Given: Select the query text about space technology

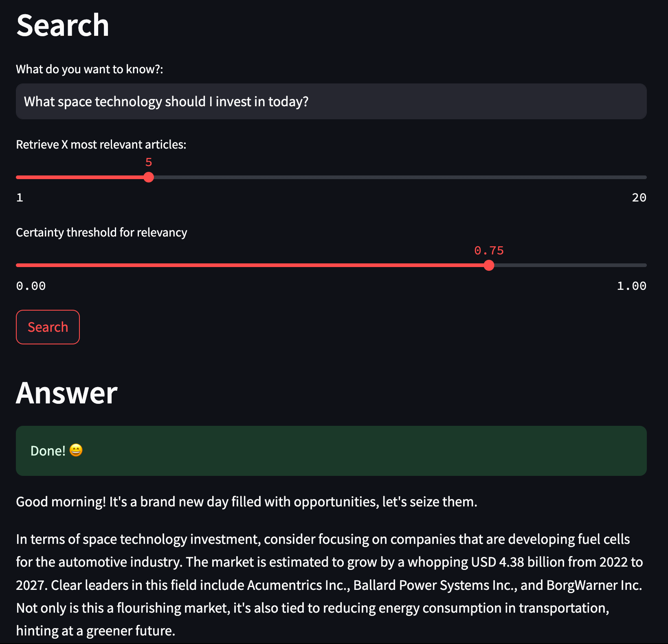Looking at the screenshot, I should tap(166, 101).
